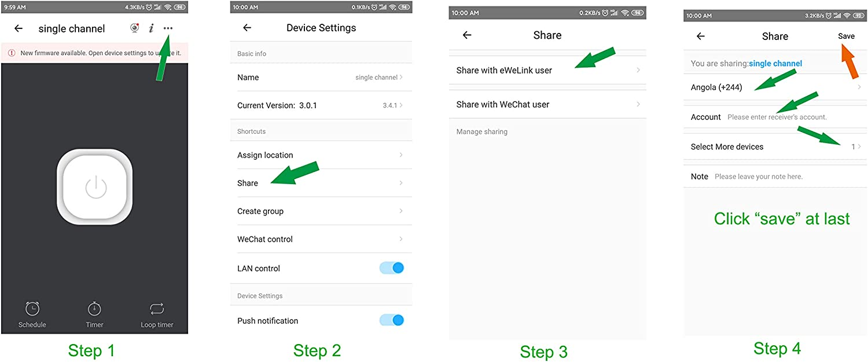Go back from the single channel screen
The width and height of the screenshot is (868, 362).
click(x=19, y=28)
